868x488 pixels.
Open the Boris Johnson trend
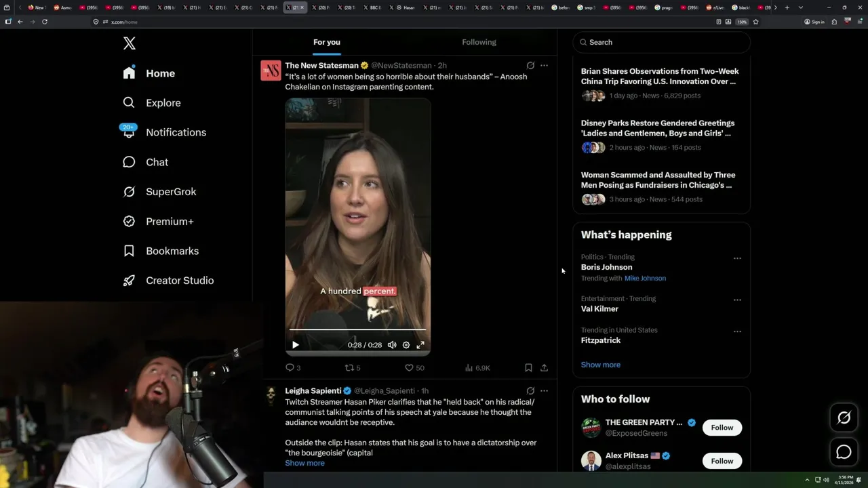(606, 267)
